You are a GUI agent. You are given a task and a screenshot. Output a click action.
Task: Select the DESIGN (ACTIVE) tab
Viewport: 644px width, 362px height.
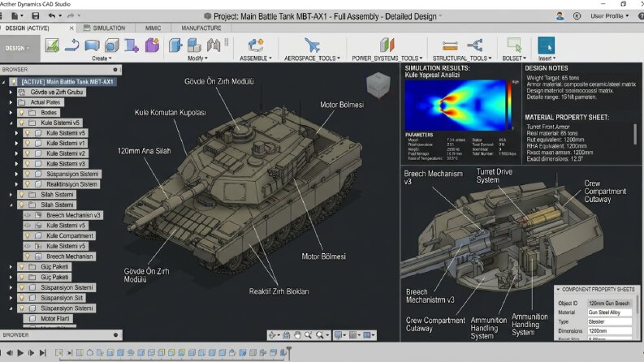click(x=27, y=28)
